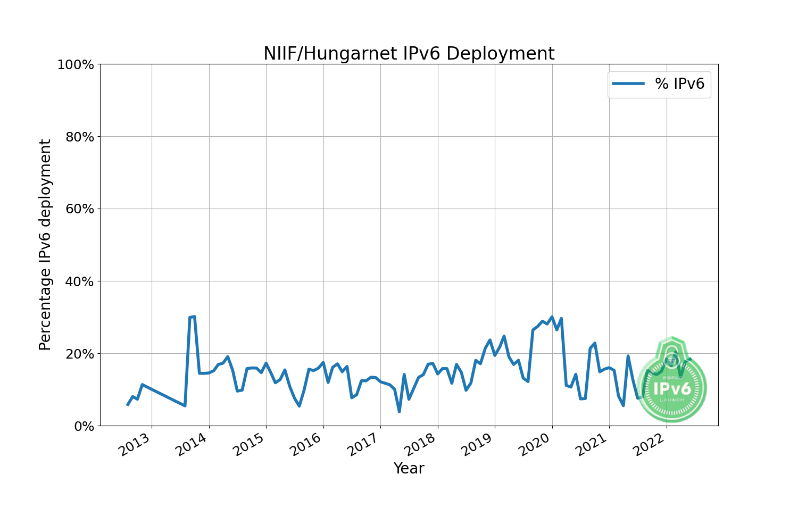The width and height of the screenshot is (798, 532).
Task: Click the 60% label on y-axis
Action: click(x=79, y=209)
